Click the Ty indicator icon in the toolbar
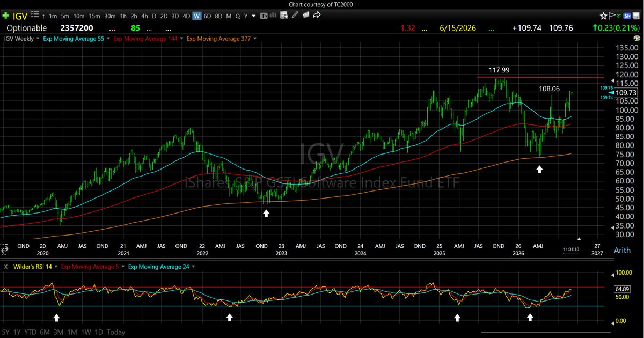Image resolution: width=644 pixels, height=338 pixels. [x=264, y=16]
